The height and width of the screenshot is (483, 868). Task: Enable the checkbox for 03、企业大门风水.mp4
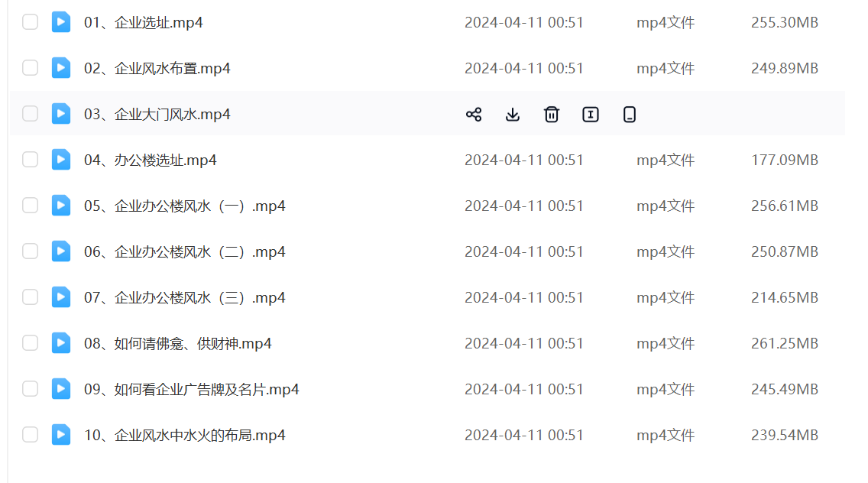(x=30, y=114)
